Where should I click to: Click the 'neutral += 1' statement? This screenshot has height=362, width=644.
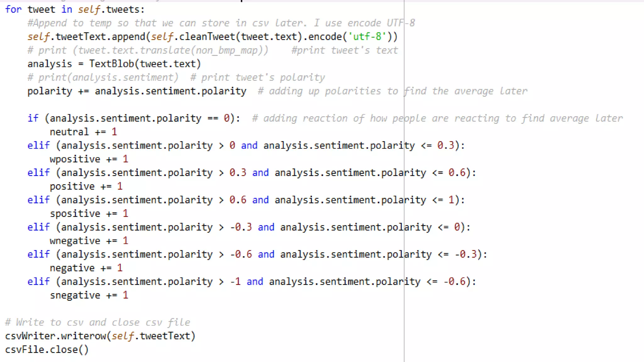pyautogui.click(x=83, y=132)
